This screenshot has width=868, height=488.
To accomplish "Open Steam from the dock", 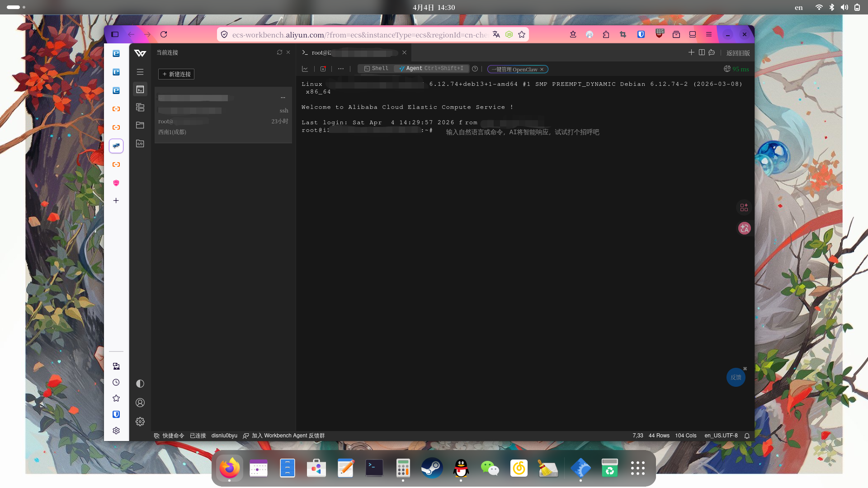I will point(432,468).
